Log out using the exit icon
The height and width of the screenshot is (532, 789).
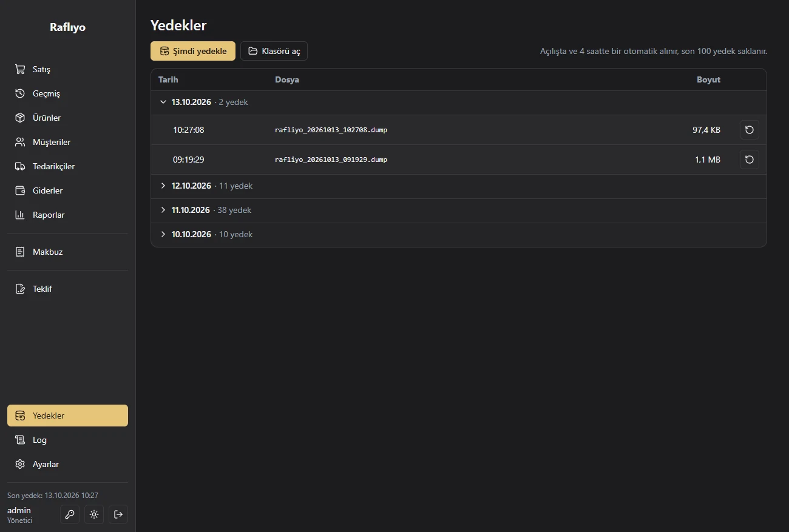coord(118,514)
